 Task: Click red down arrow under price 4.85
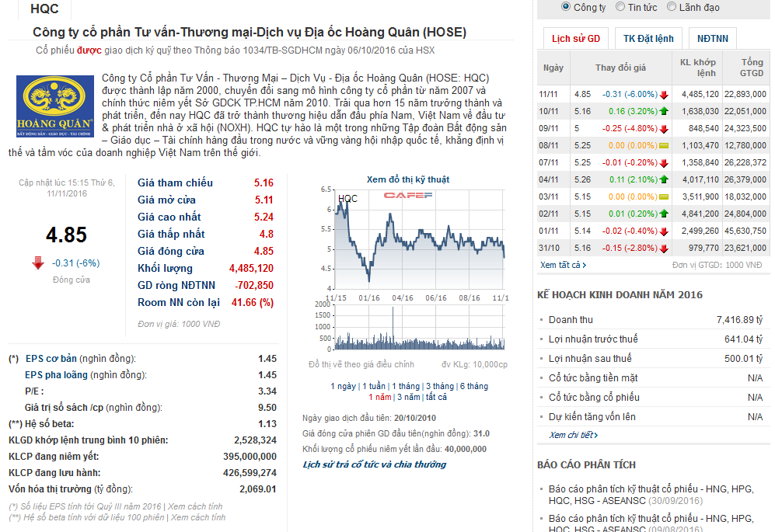[x=38, y=263]
